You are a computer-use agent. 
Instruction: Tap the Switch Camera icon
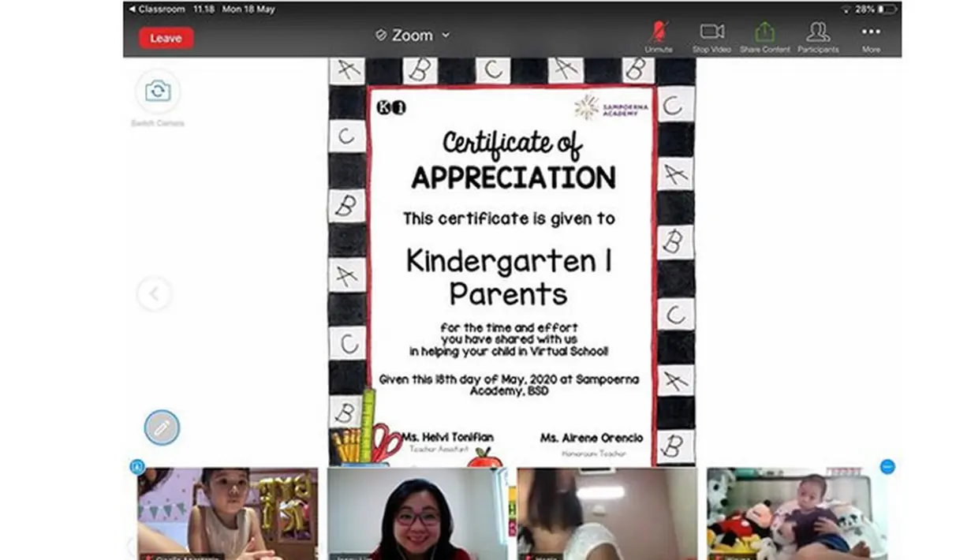158,92
